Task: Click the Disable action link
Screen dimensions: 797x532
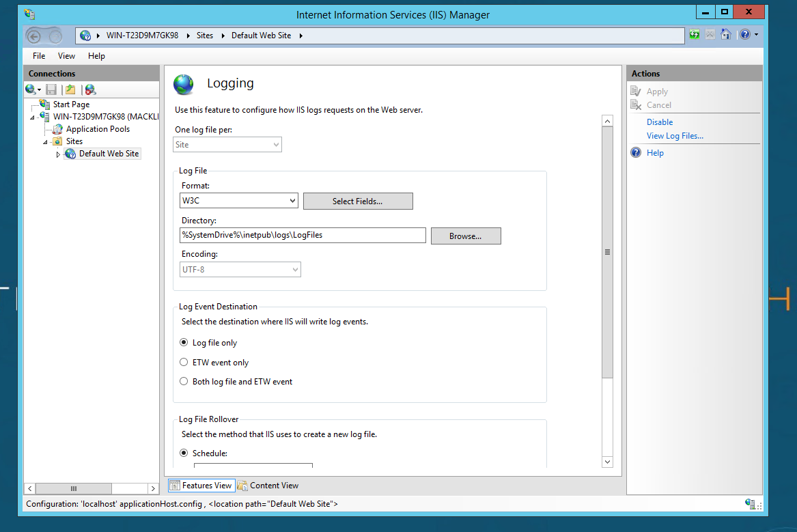Action: click(660, 122)
